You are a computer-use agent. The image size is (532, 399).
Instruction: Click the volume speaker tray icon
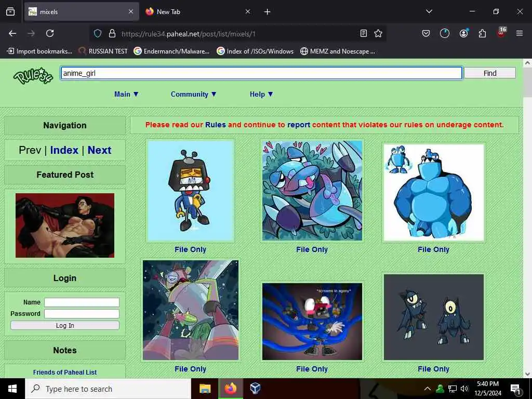coord(464,389)
